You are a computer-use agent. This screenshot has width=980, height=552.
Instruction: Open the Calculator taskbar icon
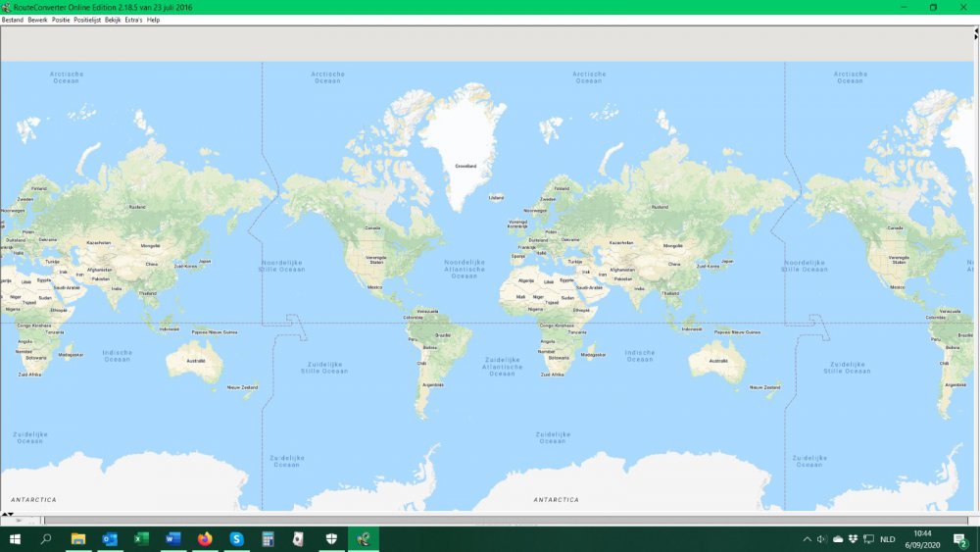269,539
